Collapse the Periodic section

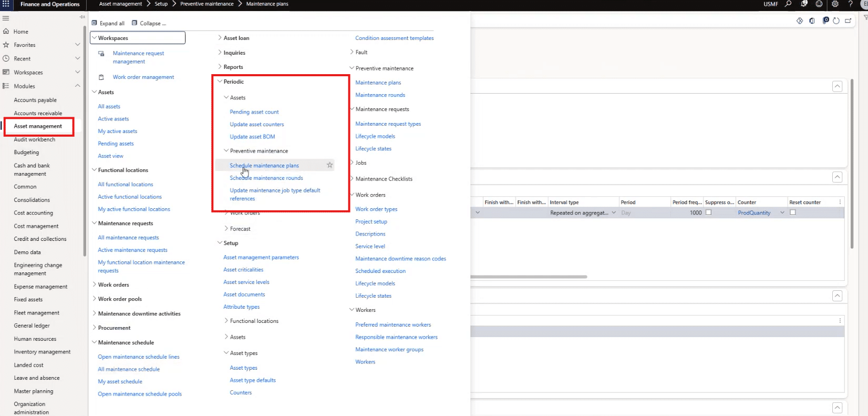pos(220,82)
